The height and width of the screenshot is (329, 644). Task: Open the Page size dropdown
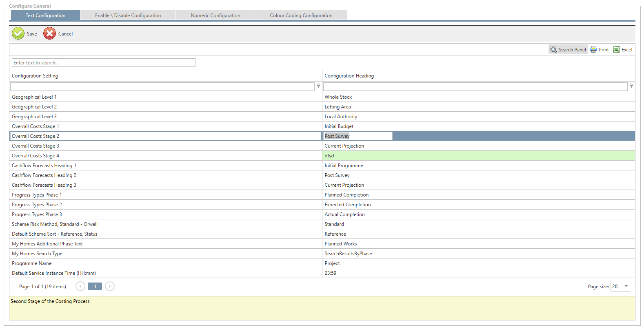tap(626, 286)
